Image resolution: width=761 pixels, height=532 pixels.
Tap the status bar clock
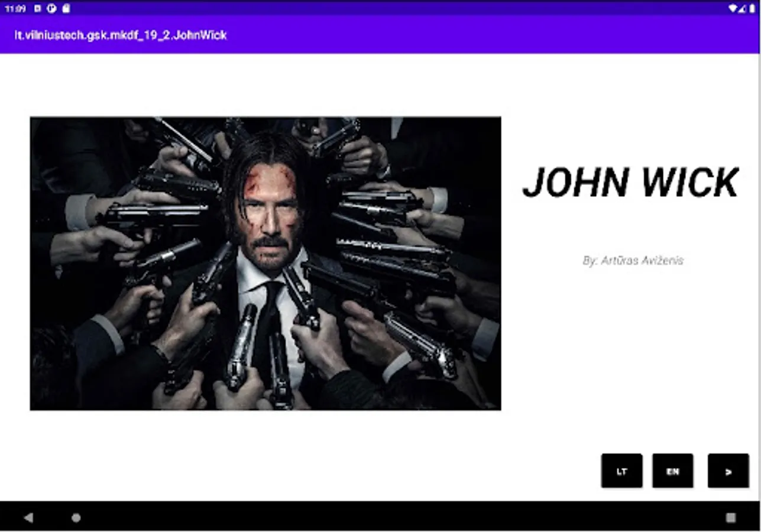click(15, 9)
